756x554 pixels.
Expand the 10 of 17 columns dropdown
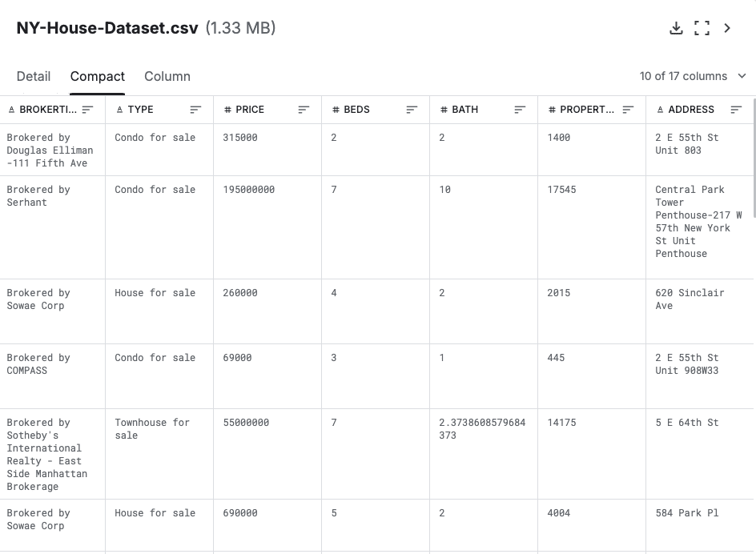693,76
